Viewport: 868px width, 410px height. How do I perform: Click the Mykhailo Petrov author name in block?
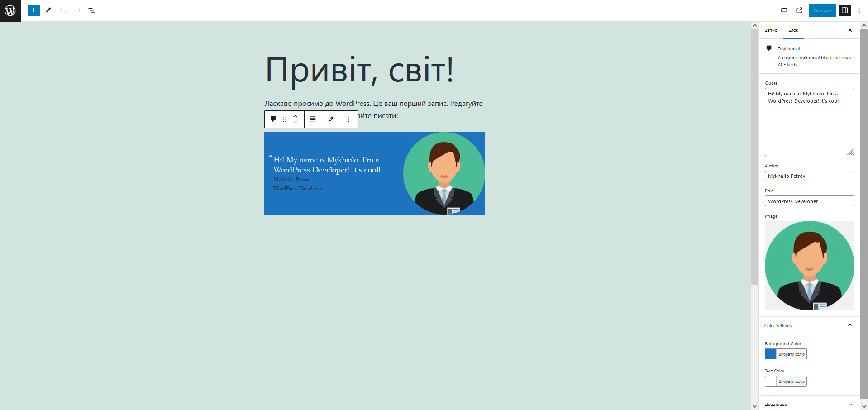point(292,179)
